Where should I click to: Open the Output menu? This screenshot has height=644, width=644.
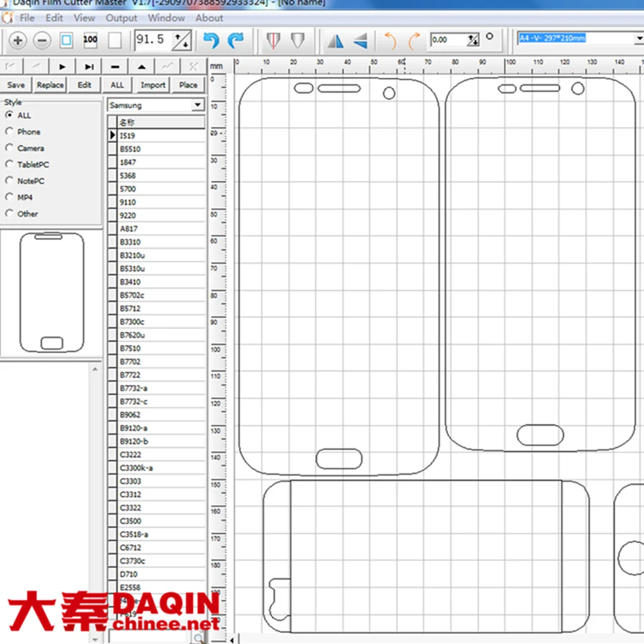[121, 18]
